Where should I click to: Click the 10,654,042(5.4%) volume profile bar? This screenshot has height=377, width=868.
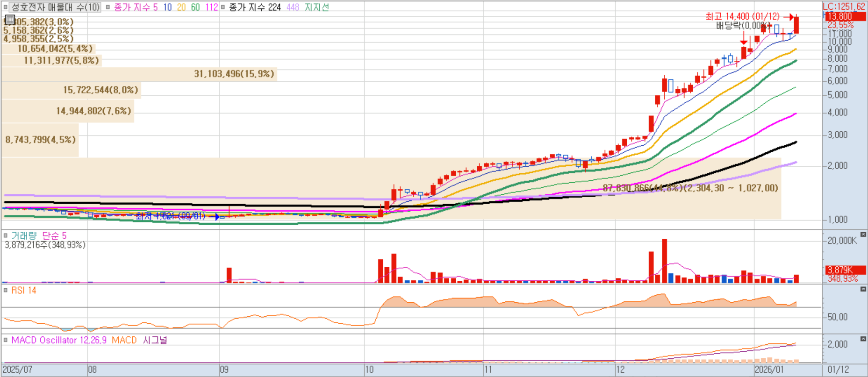coord(49,49)
